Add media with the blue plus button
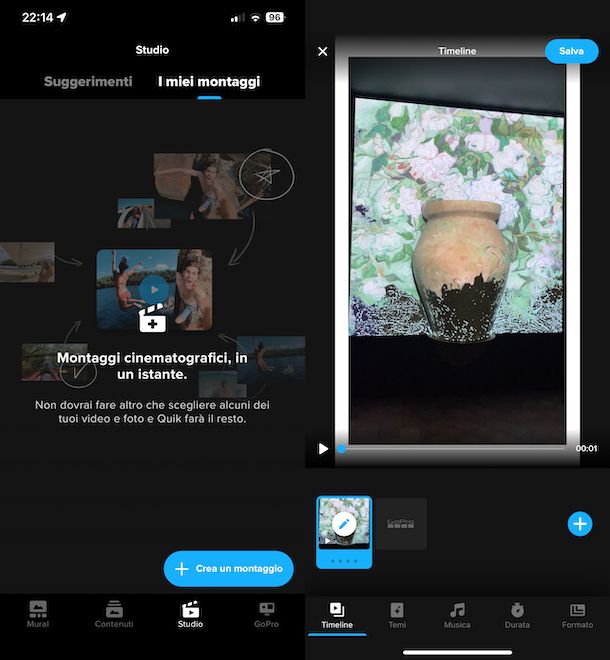Image resolution: width=610 pixels, height=660 pixels. coord(580,524)
